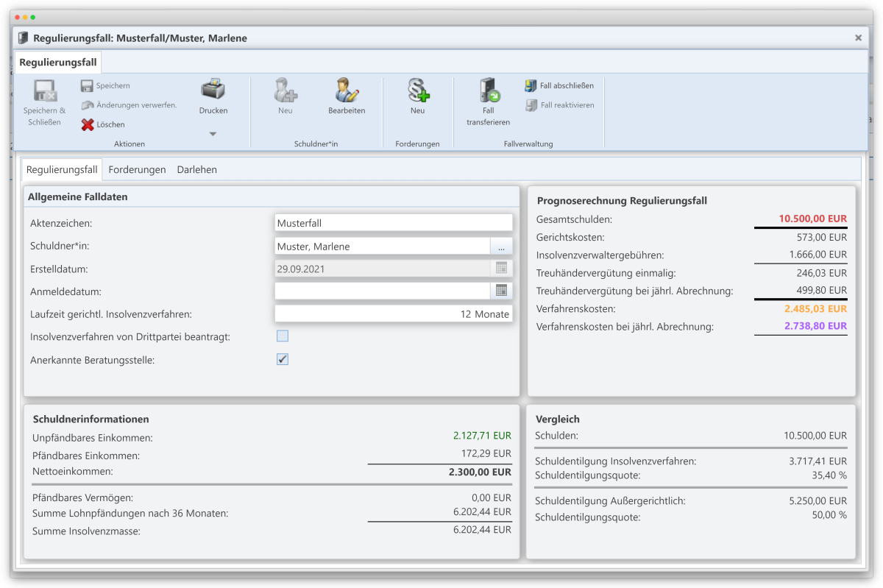Viewport: 883px width, 588px height.
Task: Click into the Aktenzeichen text field
Action: pos(393,223)
